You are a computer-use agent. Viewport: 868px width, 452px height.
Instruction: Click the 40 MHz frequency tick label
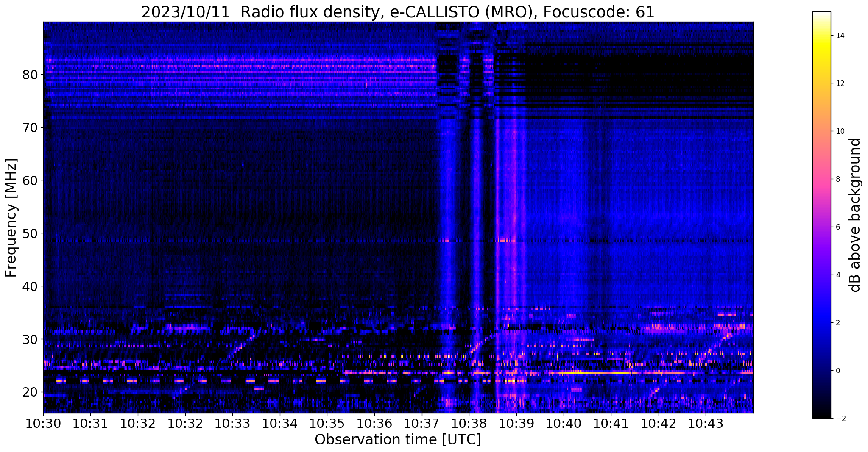(30, 286)
